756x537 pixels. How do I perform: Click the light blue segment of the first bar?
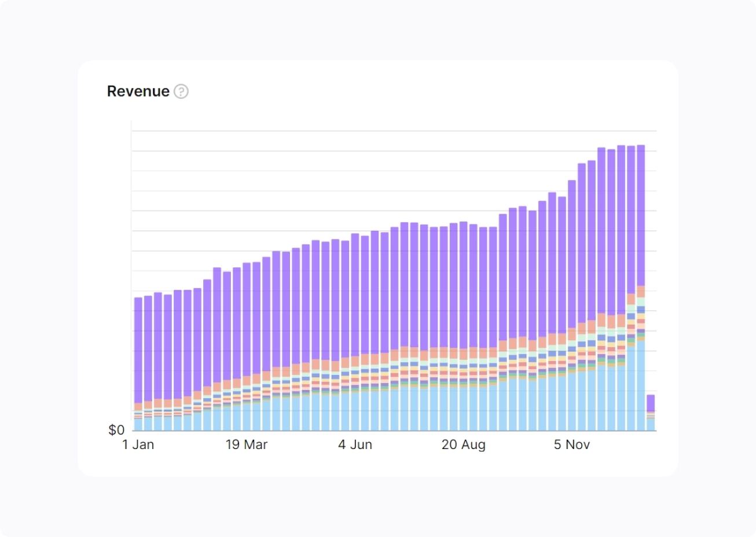pyautogui.click(x=138, y=425)
